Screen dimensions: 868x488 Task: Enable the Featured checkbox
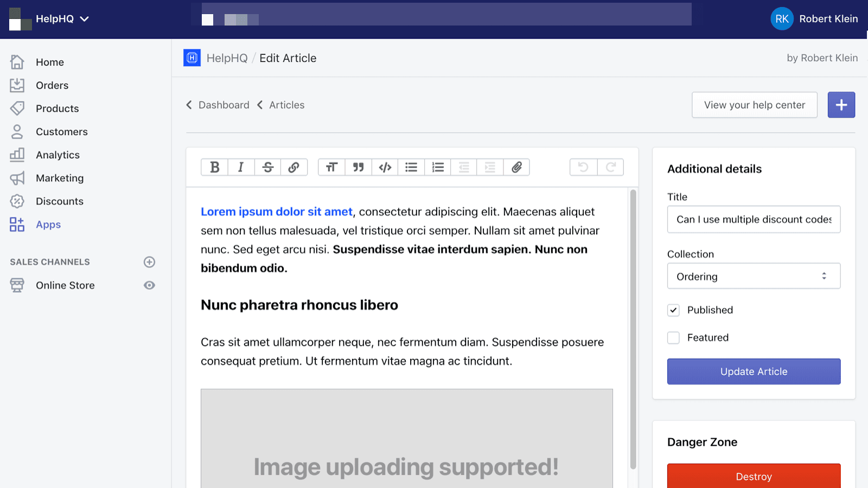click(673, 337)
